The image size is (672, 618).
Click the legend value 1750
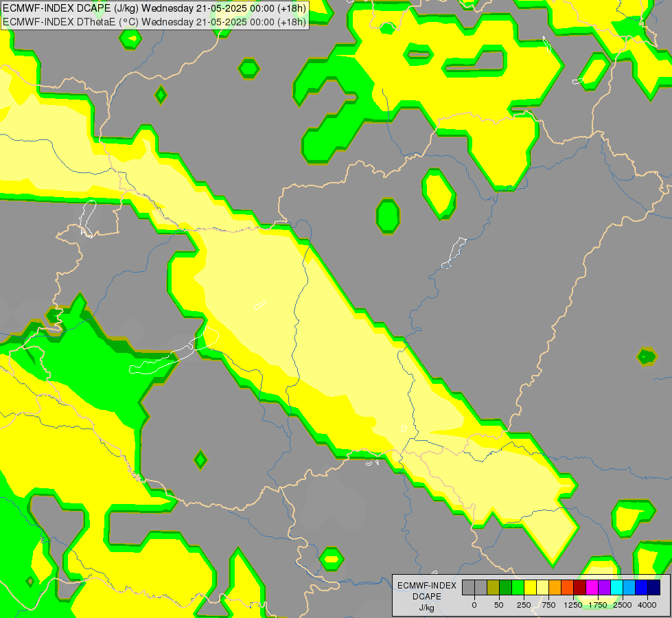598,605
